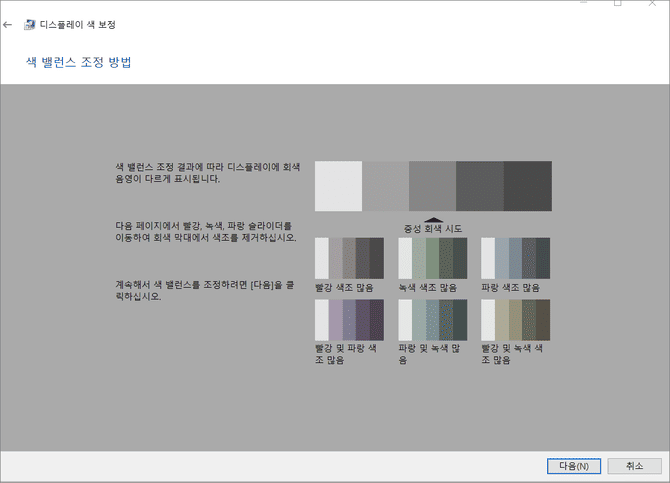Click the back arrow in the title bar
Screen dimensions: 670x483
click(7, 25)
